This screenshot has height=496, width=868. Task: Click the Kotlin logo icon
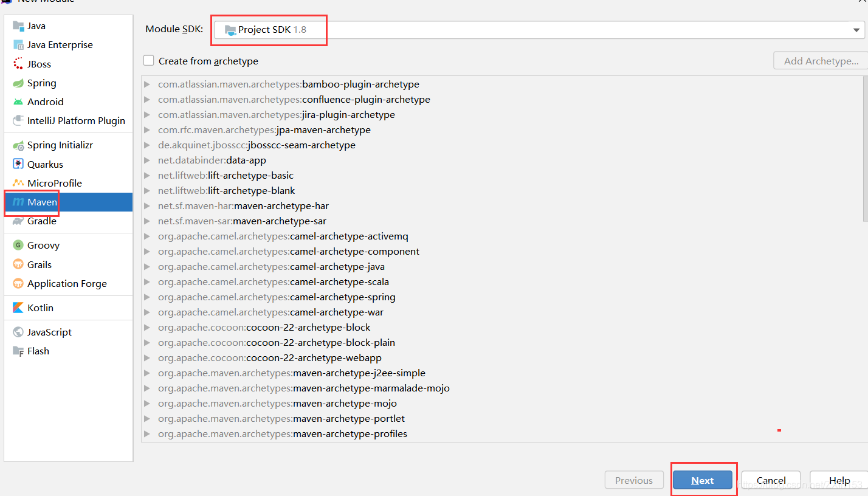pos(18,308)
